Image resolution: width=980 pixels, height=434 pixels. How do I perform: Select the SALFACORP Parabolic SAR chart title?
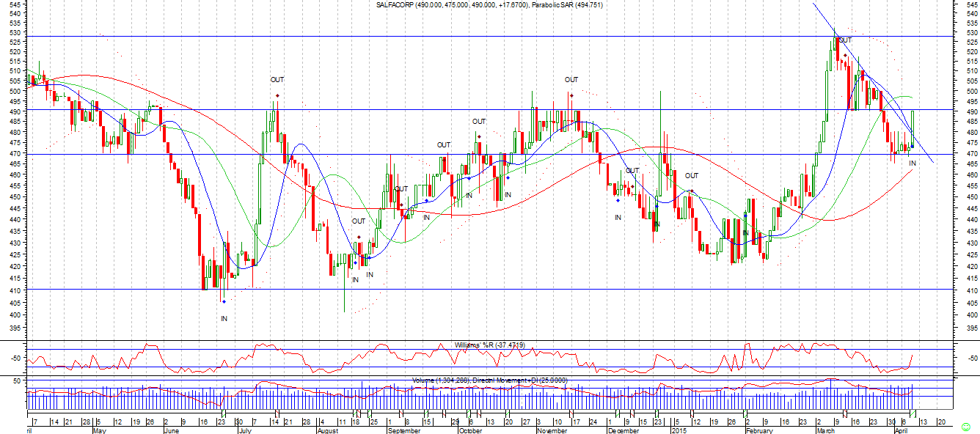[x=489, y=5]
